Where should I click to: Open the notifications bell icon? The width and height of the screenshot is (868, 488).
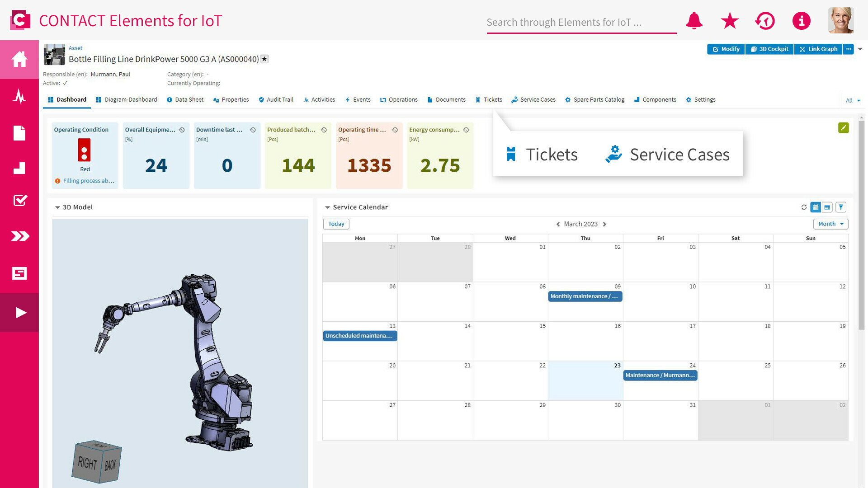[694, 21]
